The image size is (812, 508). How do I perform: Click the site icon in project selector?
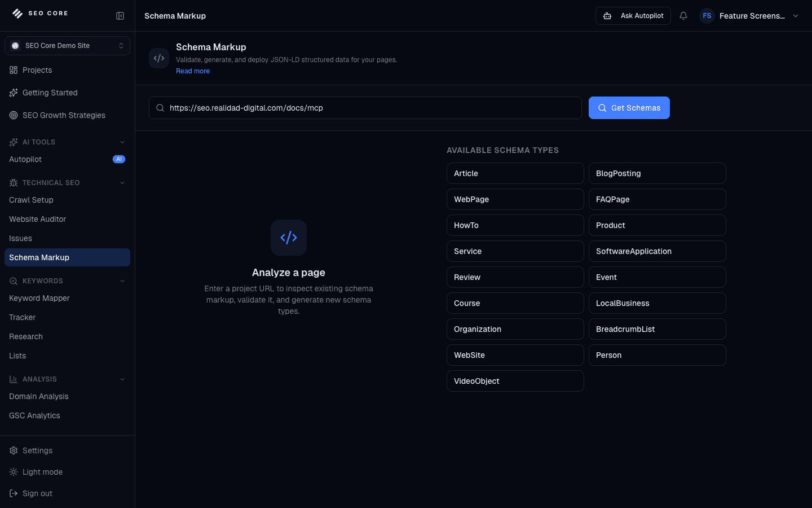pos(15,46)
